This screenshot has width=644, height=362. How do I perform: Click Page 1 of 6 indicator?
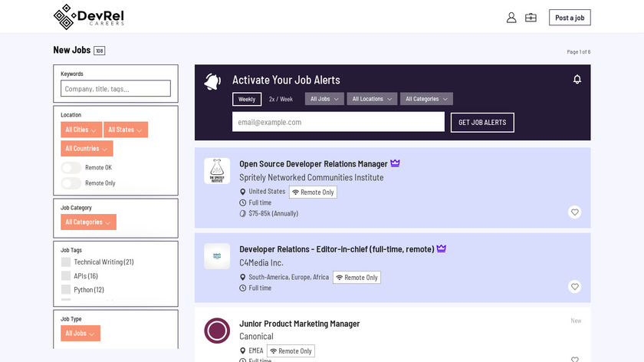(579, 52)
